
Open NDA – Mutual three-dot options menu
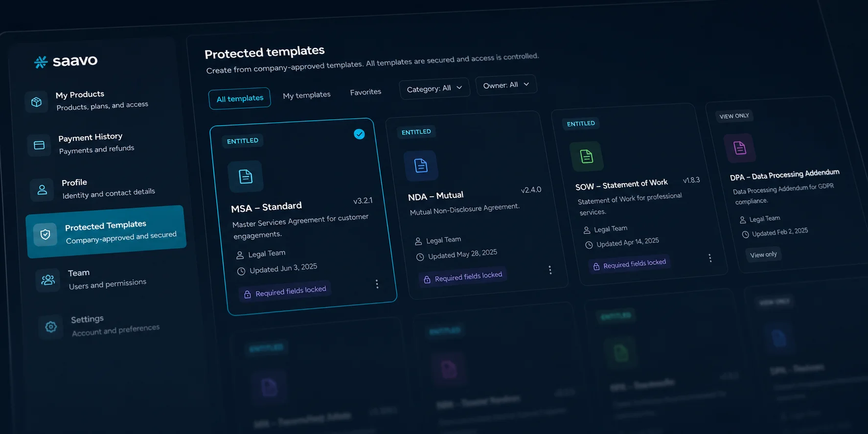(550, 270)
